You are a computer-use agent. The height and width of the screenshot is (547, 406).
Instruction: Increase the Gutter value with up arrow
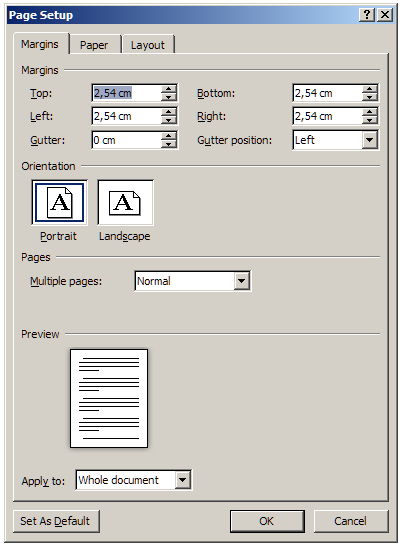click(x=169, y=136)
